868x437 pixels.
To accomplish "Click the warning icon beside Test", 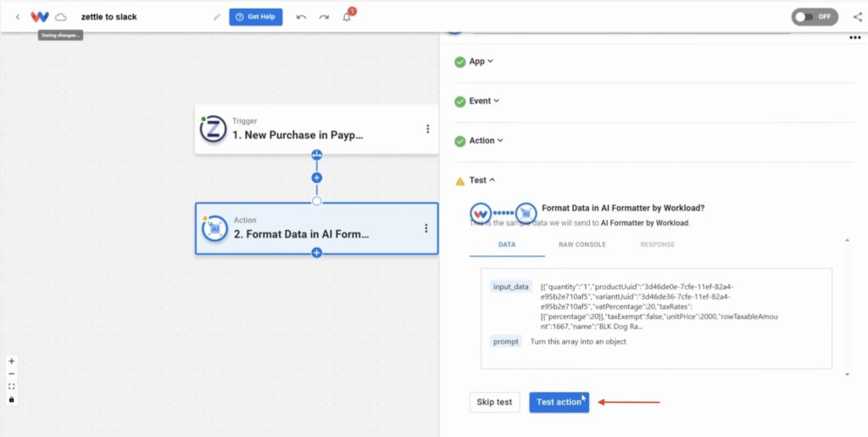I will click(460, 181).
